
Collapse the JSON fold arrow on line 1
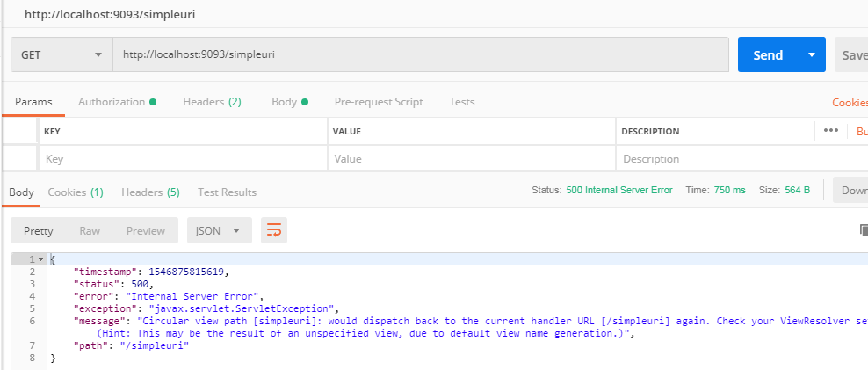click(x=40, y=260)
